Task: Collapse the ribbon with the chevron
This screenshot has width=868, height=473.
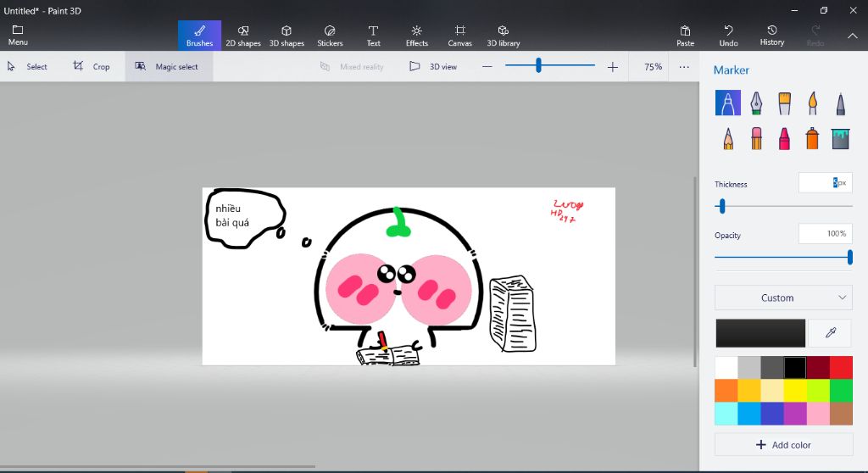Action: click(x=853, y=36)
